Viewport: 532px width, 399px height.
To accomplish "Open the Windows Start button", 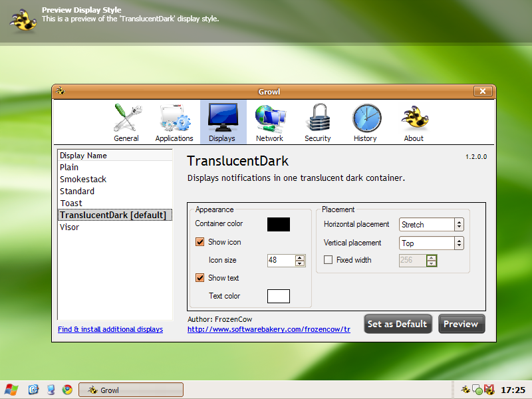I will 11,390.
